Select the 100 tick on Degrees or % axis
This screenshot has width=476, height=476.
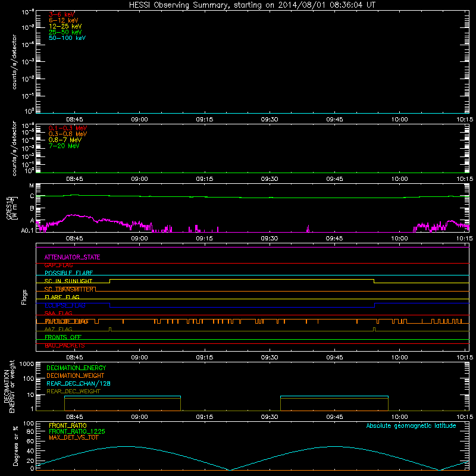[29, 424]
